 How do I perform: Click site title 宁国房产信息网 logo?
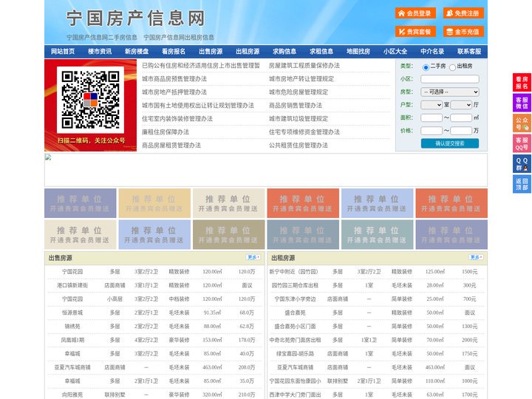pyautogui.click(x=136, y=18)
